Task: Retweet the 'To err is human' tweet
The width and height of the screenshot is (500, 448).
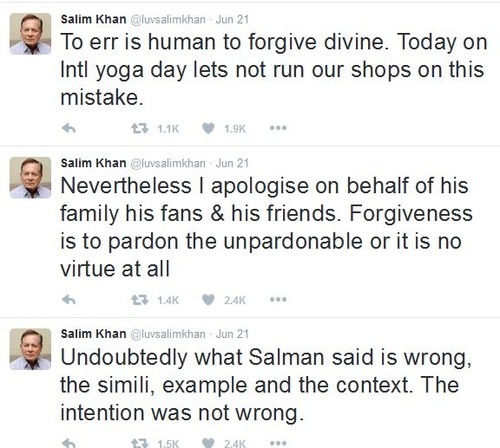Action: pyautogui.click(x=139, y=128)
